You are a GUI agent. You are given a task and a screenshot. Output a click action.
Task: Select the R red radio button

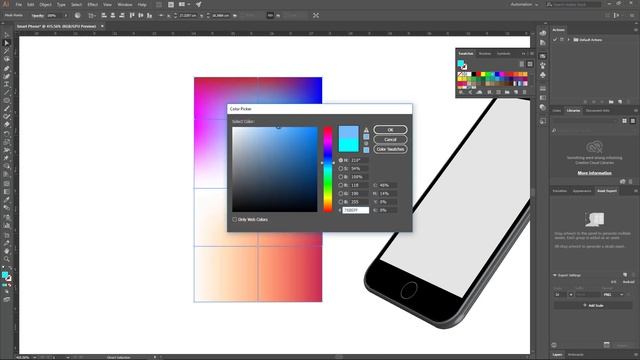pos(341,185)
